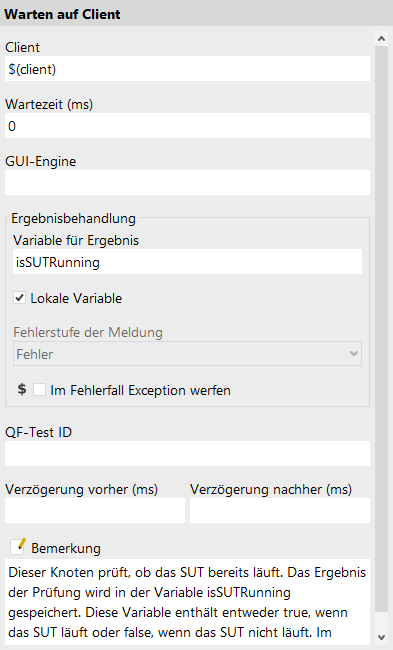
Task: Enable Im Fehlerfall Exception werfen checkbox
Action: 39,390
